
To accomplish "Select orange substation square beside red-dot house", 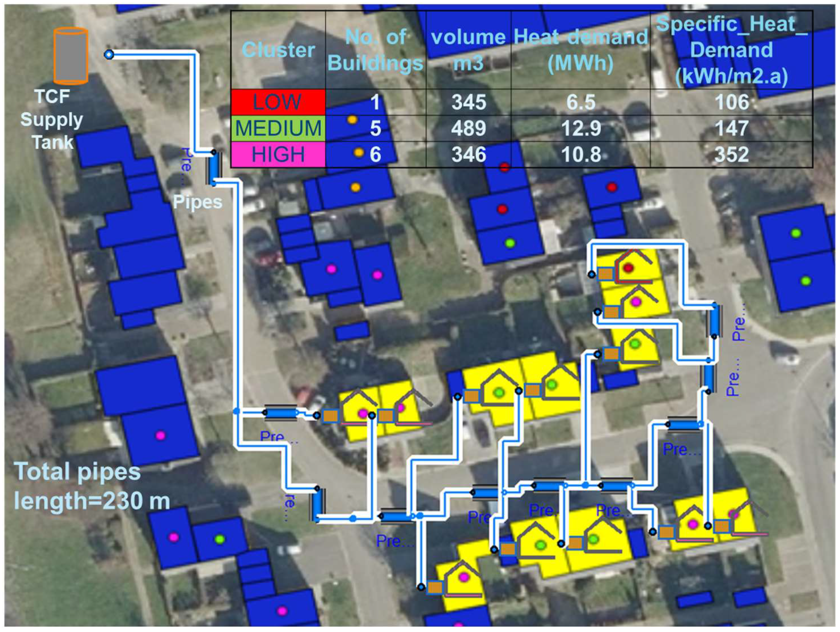I will (x=606, y=274).
